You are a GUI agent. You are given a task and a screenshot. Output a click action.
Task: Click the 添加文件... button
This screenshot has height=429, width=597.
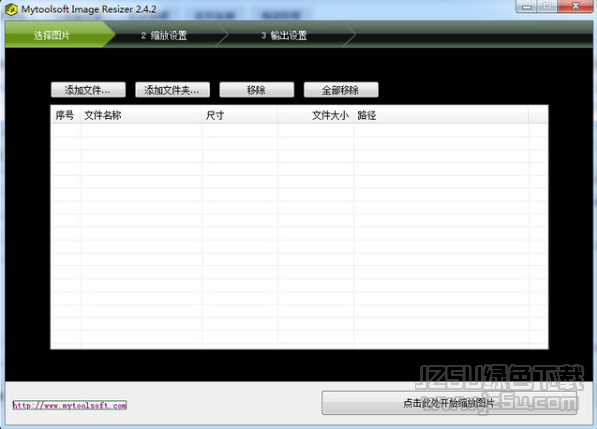tap(88, 90)
